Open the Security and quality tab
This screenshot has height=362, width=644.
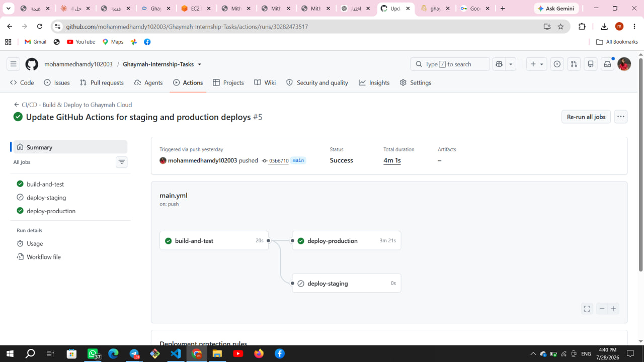point(317,82)
